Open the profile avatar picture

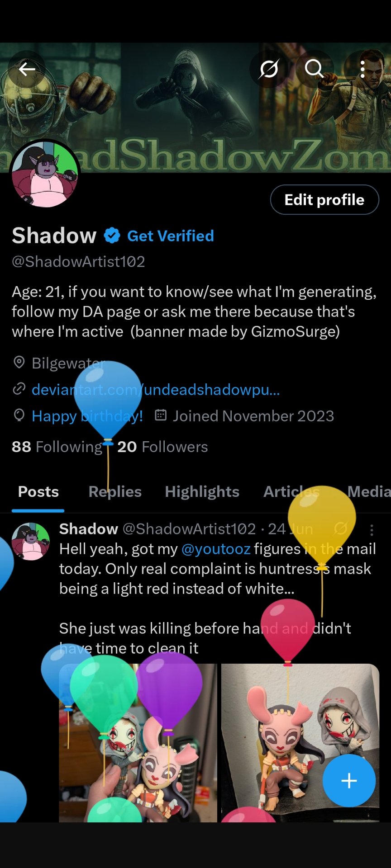click(45, 174)
